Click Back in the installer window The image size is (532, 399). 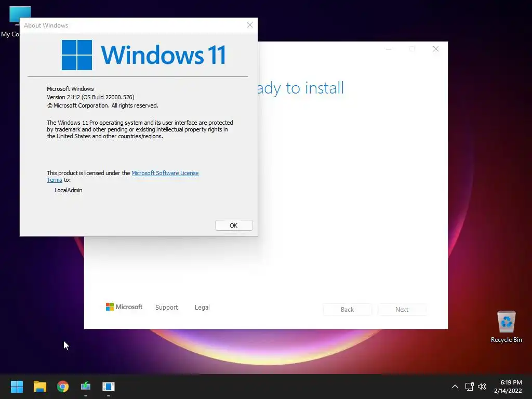pyautogui.click(x=347, y=310)
